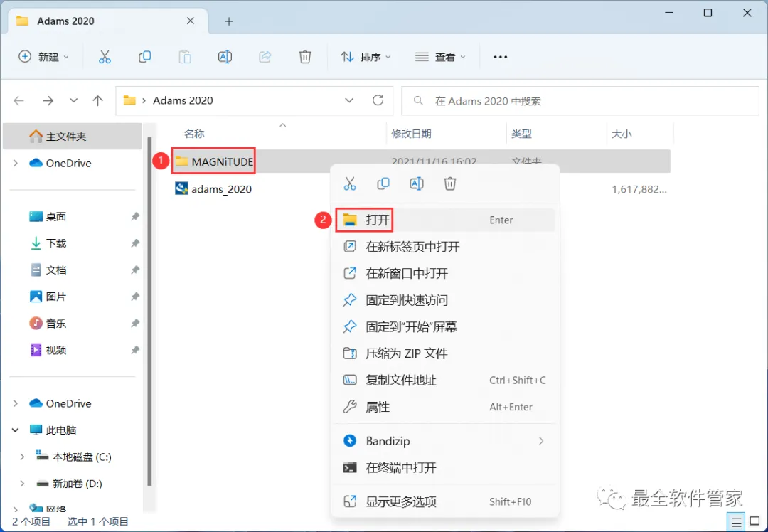Open the 查看 view dropdown

440,57
